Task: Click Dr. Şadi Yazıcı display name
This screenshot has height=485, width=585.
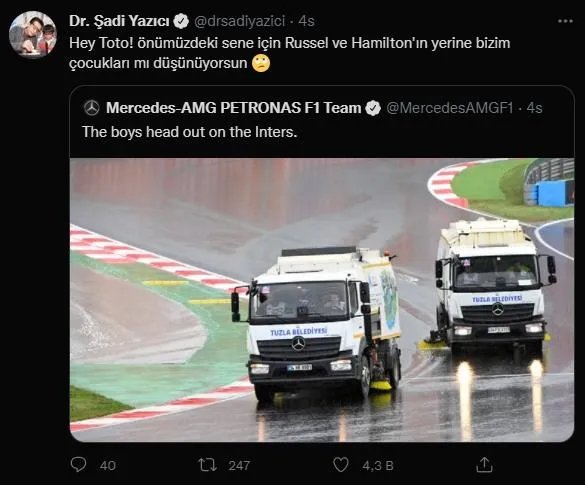Action: tap(119, 21)
